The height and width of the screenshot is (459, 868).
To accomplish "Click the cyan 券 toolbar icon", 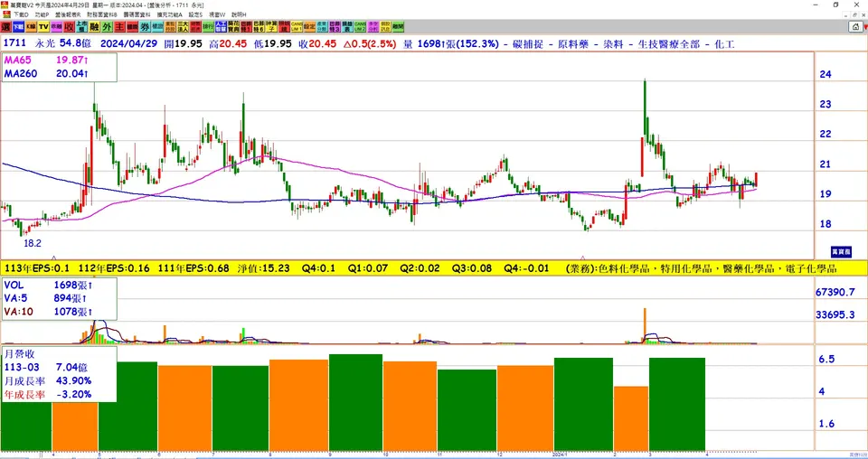I will 145,26.
